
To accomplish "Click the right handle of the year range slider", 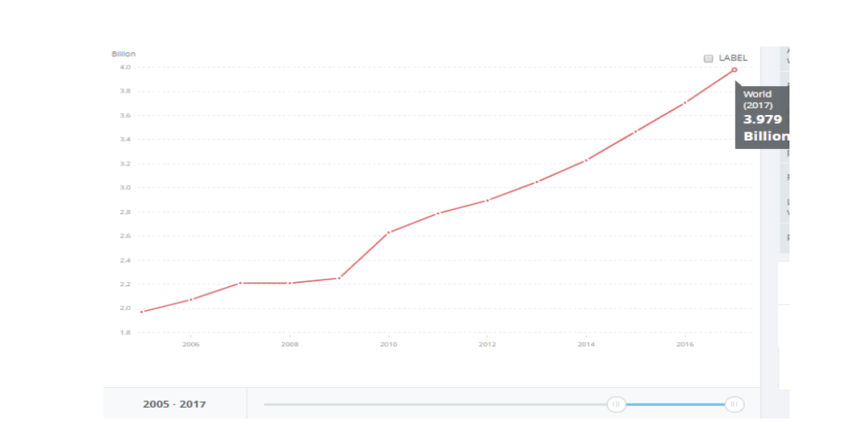I will coord(733,404).
